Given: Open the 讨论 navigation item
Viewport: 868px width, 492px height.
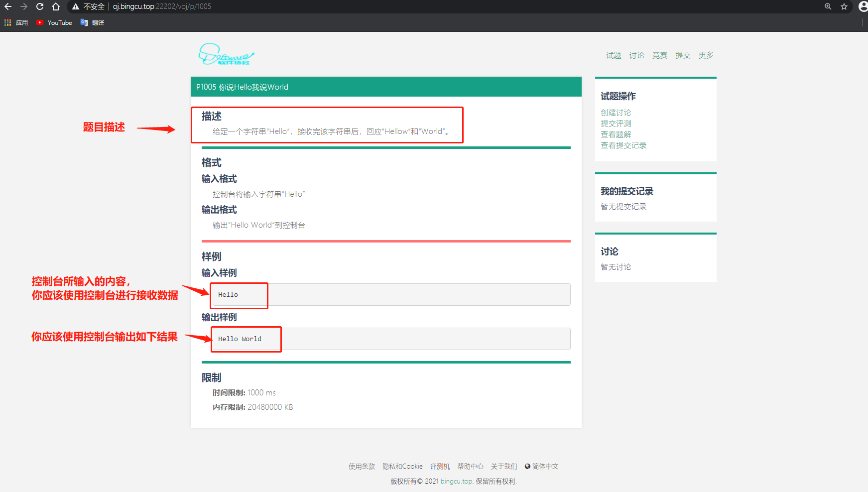Looking at the screenshot, I should tap(636, 55).
